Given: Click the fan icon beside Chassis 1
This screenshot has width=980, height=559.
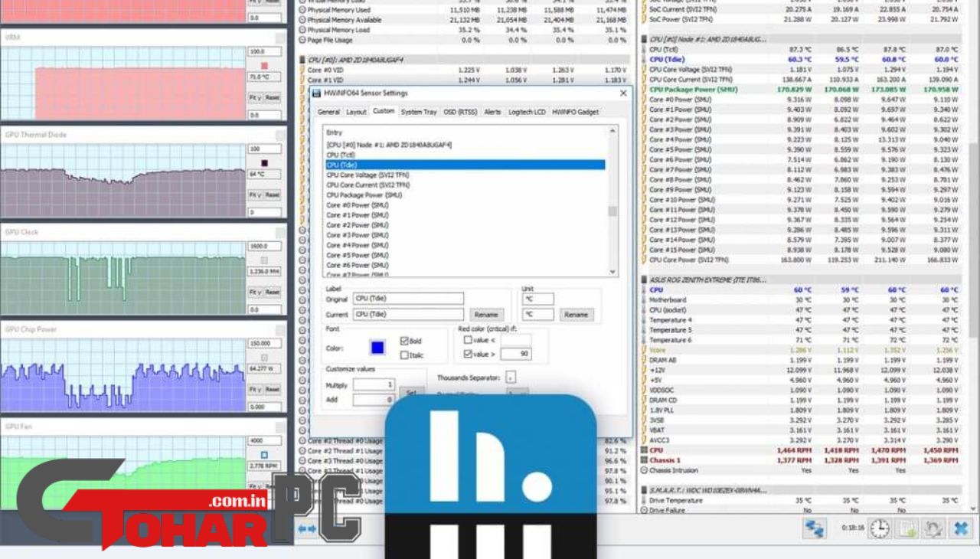Looking at the screenshot, I should pos(643,460).
